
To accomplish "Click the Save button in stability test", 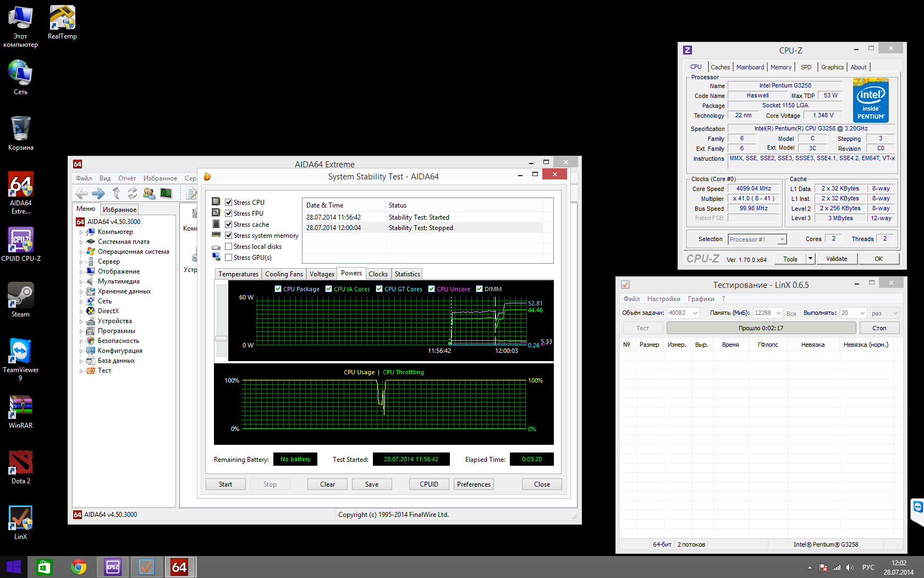I will tap(372, 484).
